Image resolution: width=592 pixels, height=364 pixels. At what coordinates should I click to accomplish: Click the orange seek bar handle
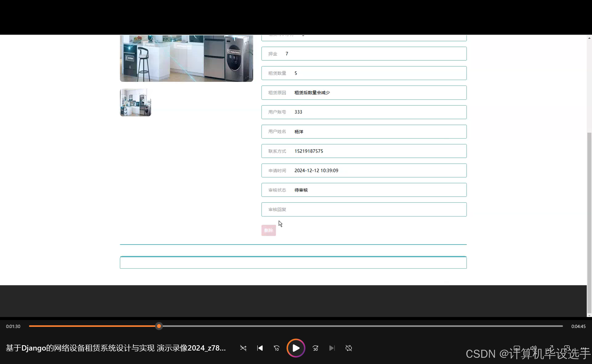pos(159,326)
